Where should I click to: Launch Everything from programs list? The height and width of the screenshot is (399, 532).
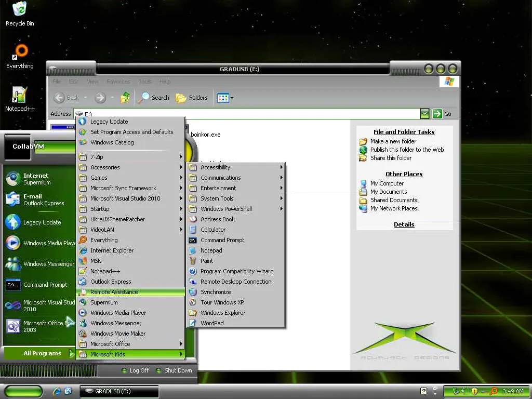(x=130, y=240)
